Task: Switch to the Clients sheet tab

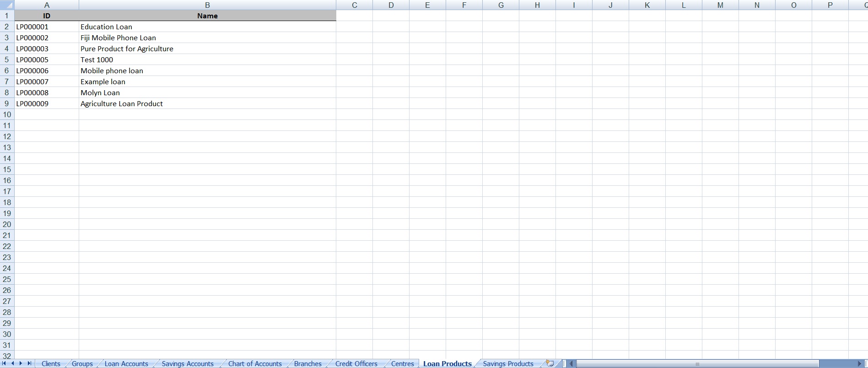Action: pos(51,364)
